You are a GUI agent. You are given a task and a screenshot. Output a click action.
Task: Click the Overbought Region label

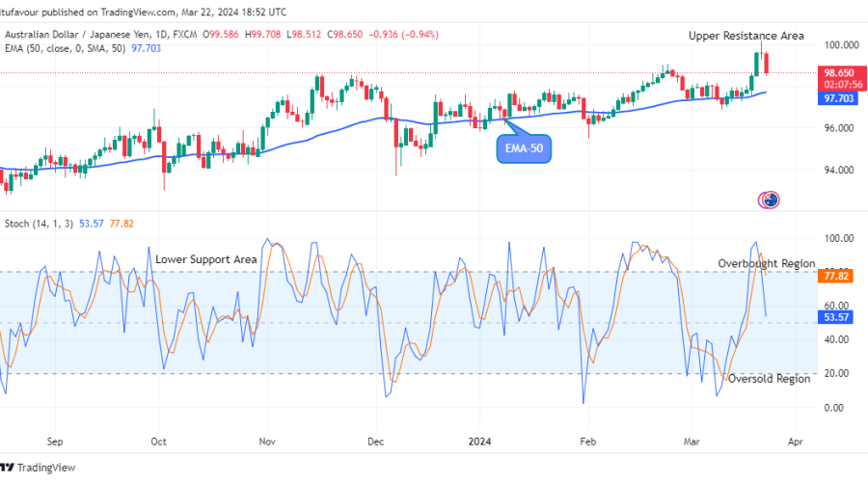pyautogui.click(x=766, y=263)
